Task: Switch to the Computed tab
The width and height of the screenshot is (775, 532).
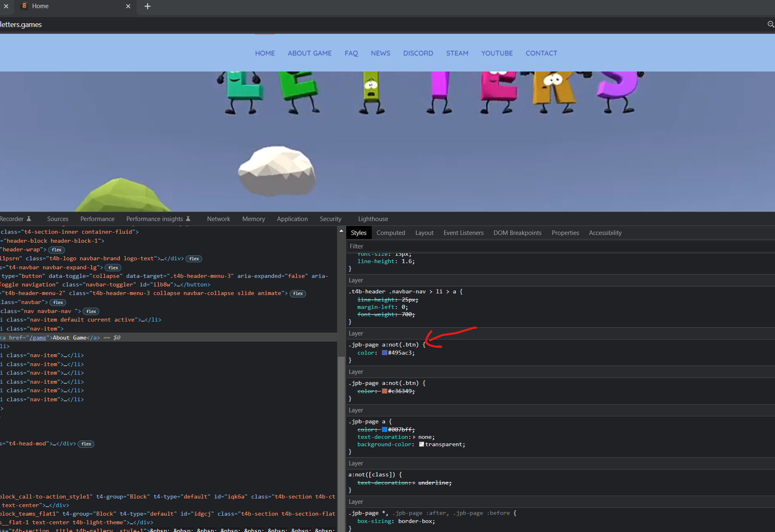Action: [x=391, y=233]
